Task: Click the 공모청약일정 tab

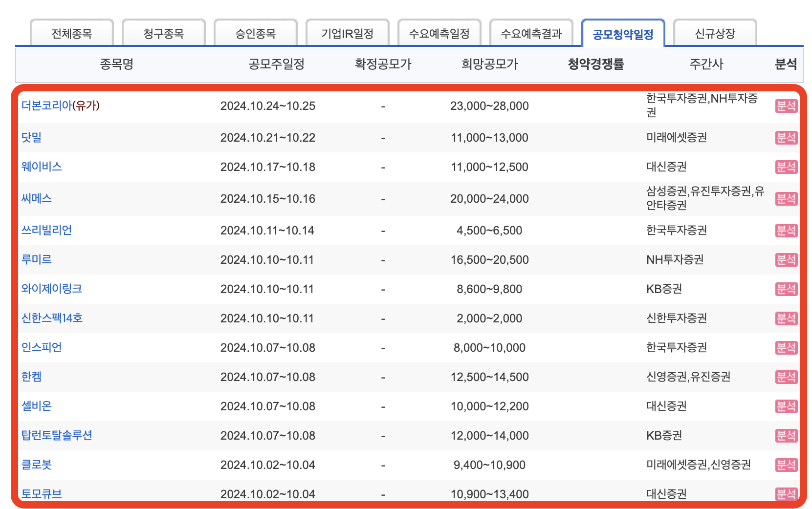Action: pyautogui.click(x=623, y=34)
